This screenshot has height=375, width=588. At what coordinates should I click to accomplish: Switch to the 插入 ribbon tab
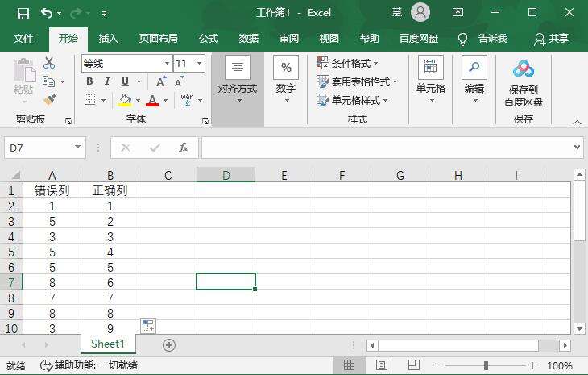[109, 38]
